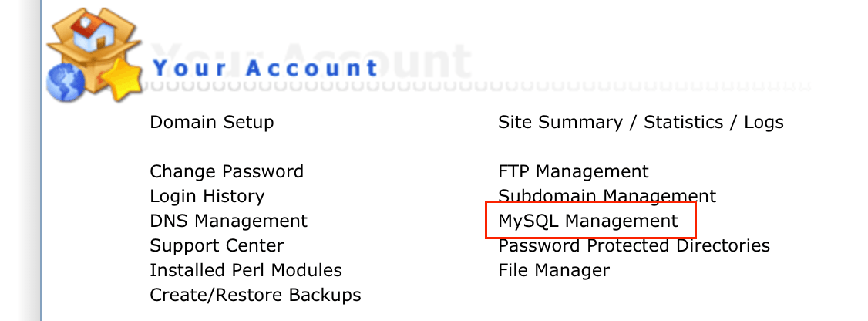Click the globe on the account icon
Screen dimensions: 868x321
(62, 83)
